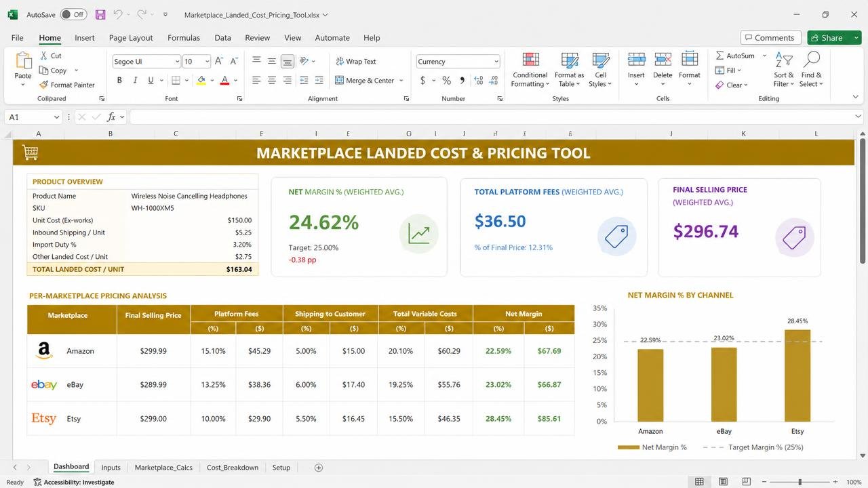Open the Currency number format dropdown

pos(496,62)
